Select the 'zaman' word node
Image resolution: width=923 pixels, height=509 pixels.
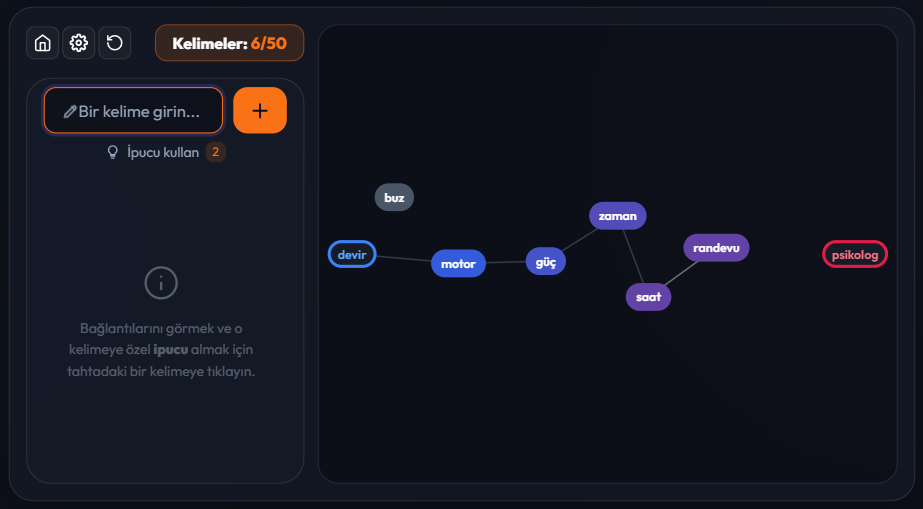tap(617, 216)
